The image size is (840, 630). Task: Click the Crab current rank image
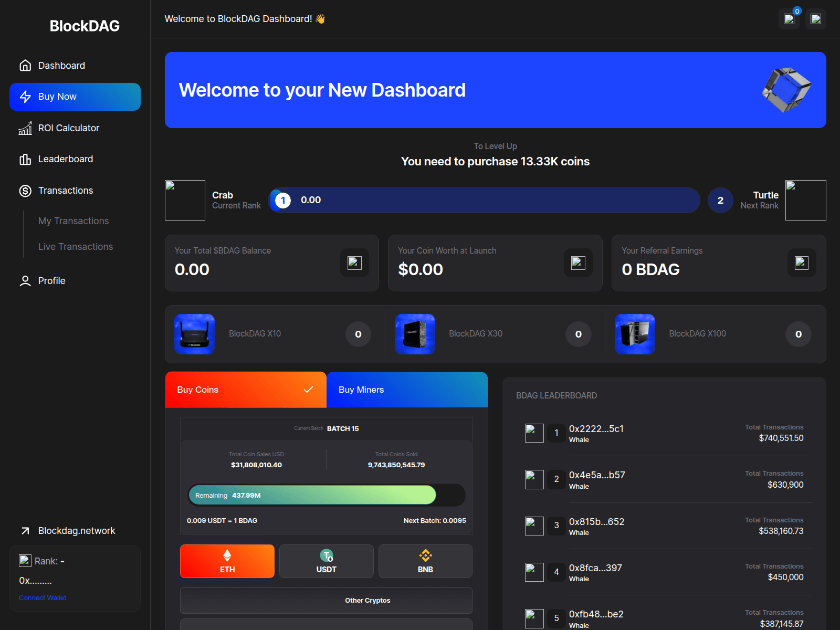pyautogui.click(x=185, y=200)
